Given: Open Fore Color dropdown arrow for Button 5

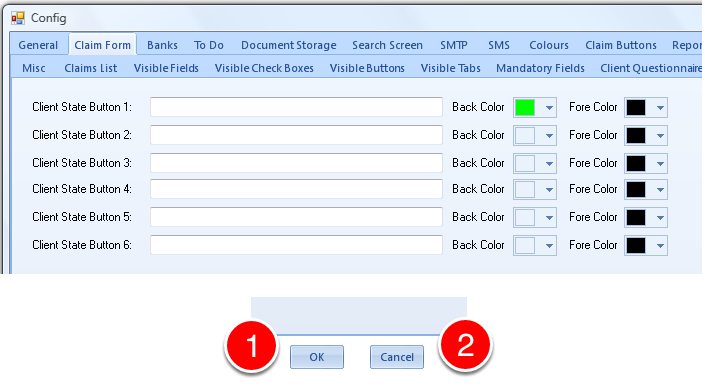Looking at the screenshot, I should click(x=660, y=217).
